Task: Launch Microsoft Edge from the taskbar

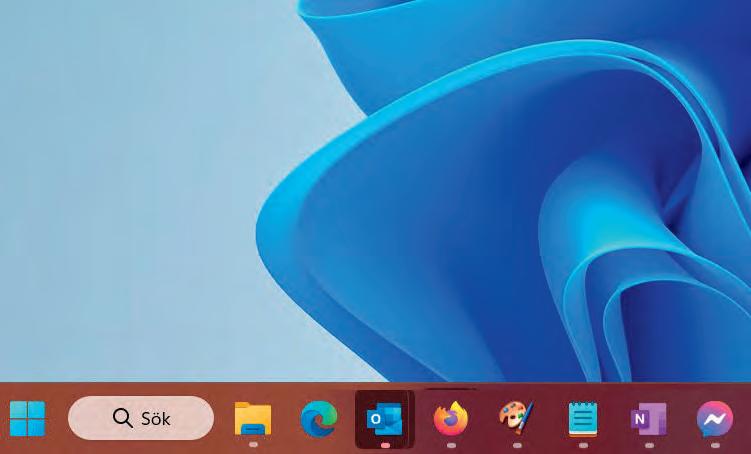Action: (x=319, y=419)
